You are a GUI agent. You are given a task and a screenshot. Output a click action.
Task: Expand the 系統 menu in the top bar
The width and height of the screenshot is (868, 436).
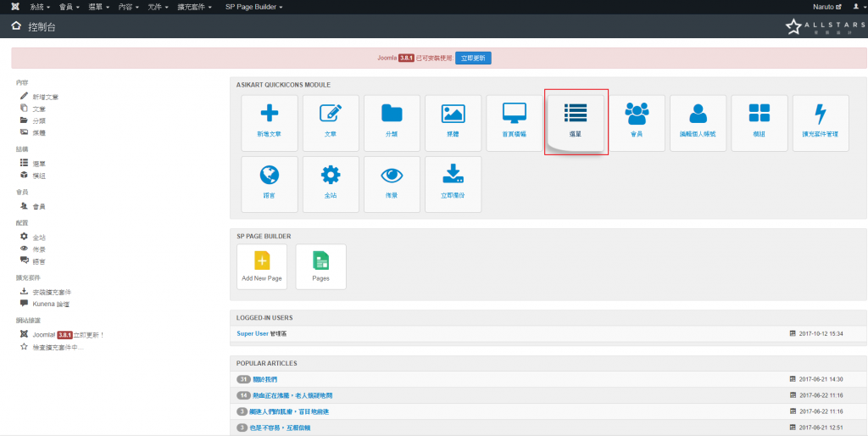click(42, 7)
